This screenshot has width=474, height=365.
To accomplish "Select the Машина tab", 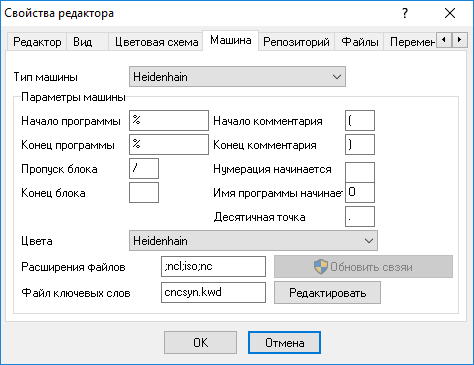I will point(231,40).
